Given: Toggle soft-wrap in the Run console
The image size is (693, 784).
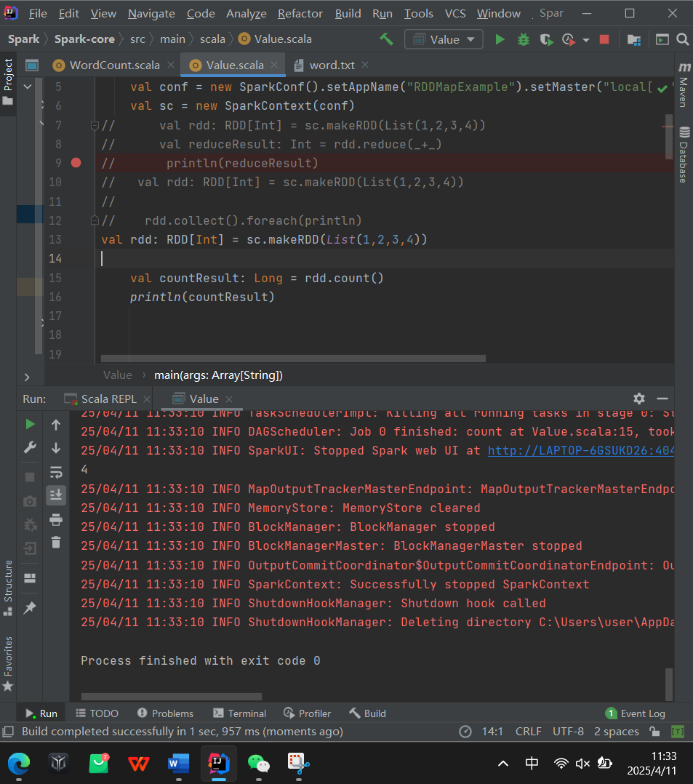Looking at the screenshot, I should pos(56,471).
